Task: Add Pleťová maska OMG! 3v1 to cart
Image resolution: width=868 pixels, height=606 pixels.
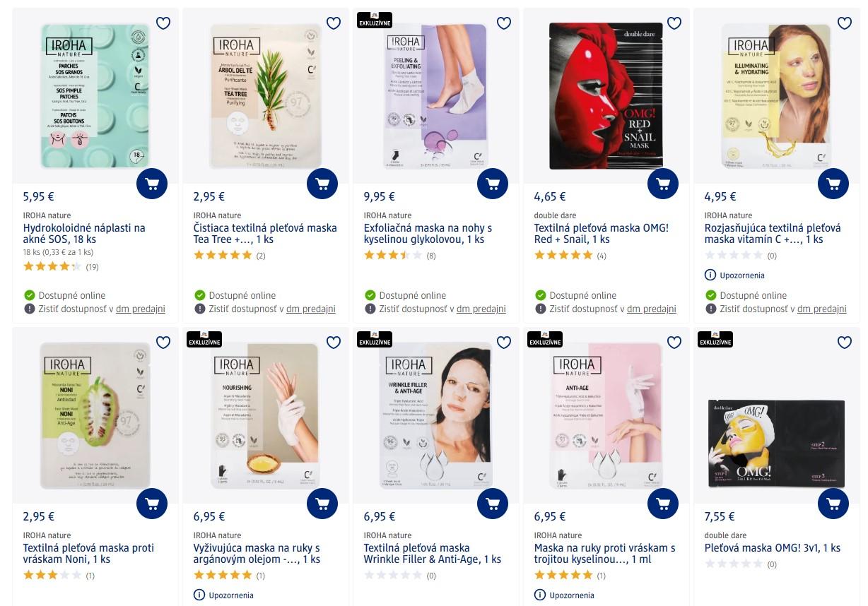Action: pos(833,504)
